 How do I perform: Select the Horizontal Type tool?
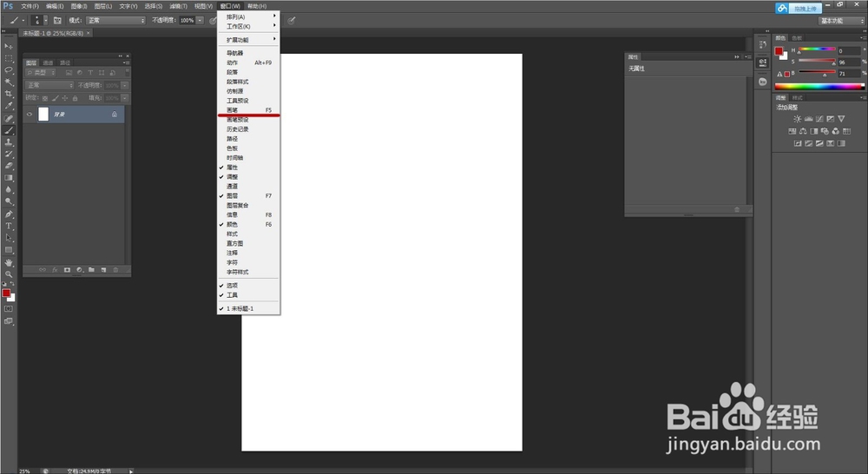click(x=9, y=226)
